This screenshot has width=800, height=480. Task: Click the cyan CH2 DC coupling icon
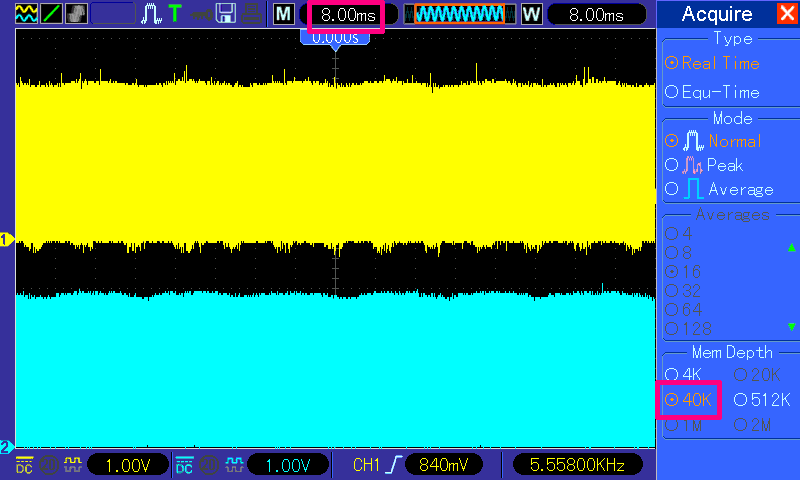point(184,465)
